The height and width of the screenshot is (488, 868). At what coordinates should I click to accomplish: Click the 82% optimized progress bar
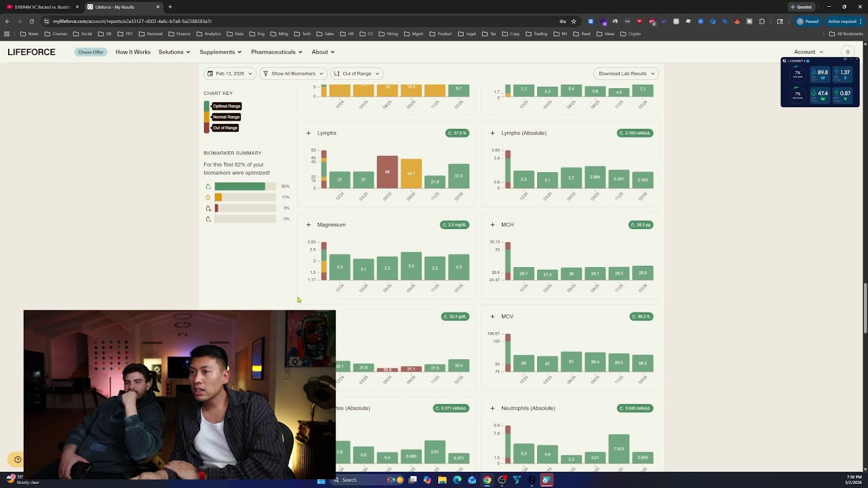(245, 186)
